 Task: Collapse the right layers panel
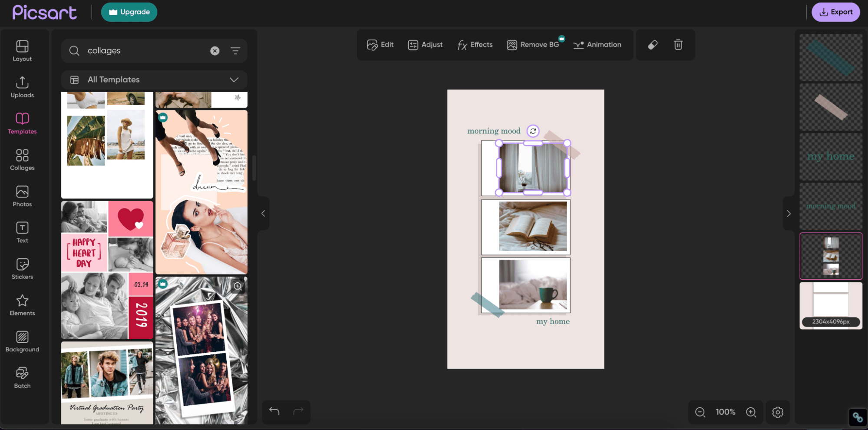[x=789, y=213]
